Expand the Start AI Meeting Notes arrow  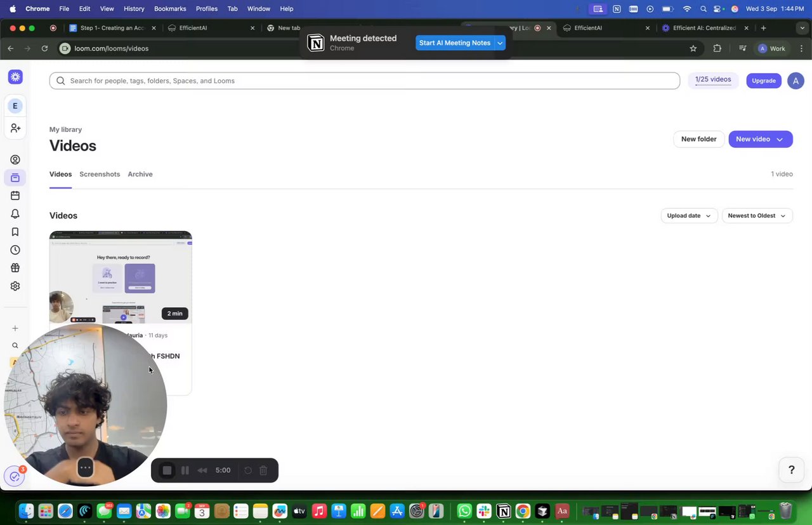tap(500, 43)
